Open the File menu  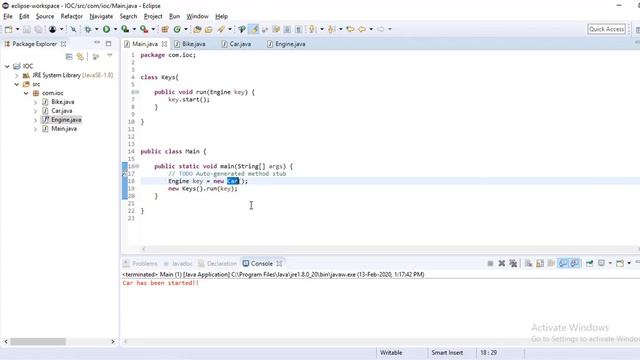coord(8,16)
